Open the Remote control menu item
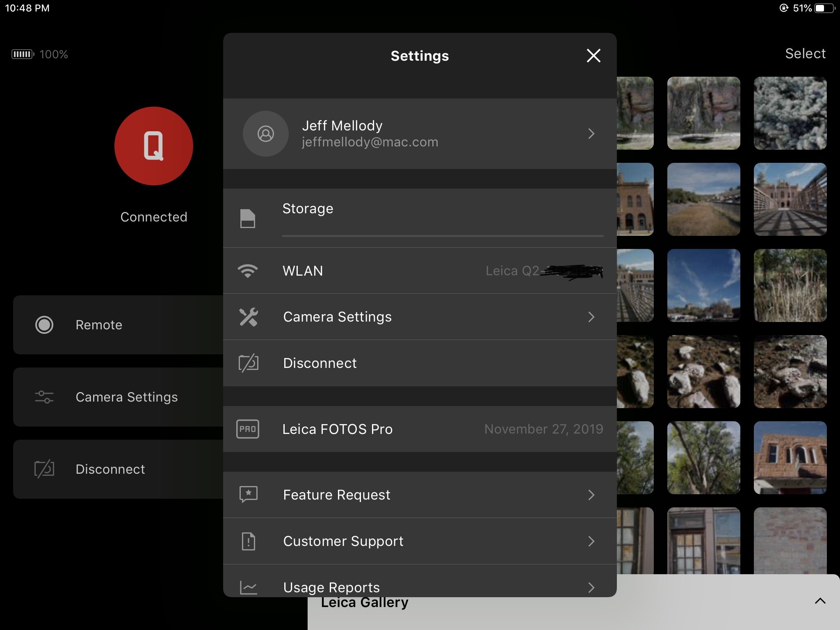840x630 pixels. click(118, 325)
